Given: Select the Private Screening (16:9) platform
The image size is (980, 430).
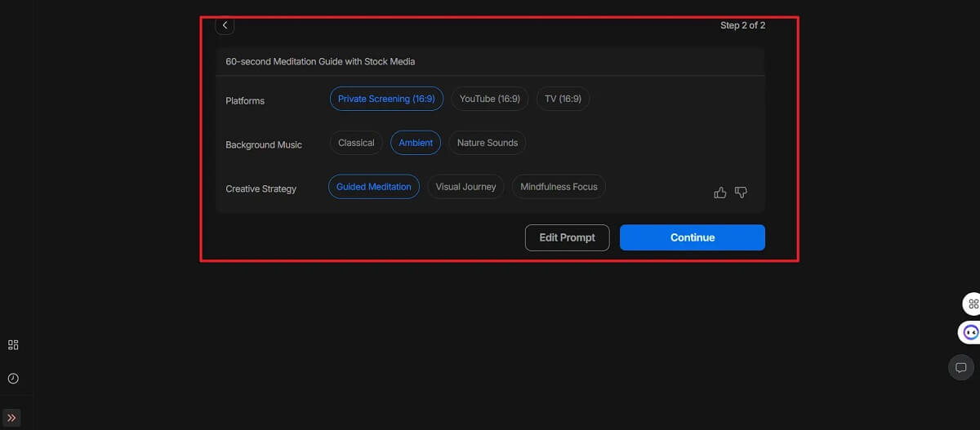Looking at the screenshot, I should pyautogui.click(x=386, y=99).
